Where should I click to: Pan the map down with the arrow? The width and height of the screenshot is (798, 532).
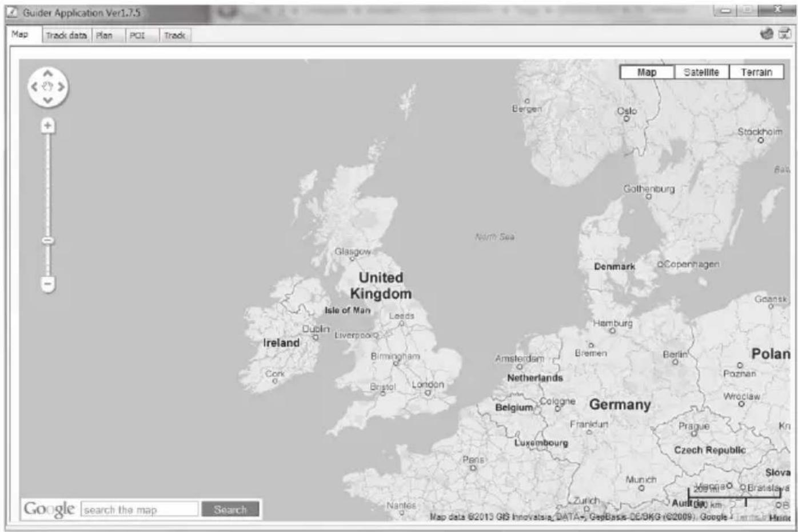tap(48, 100)
